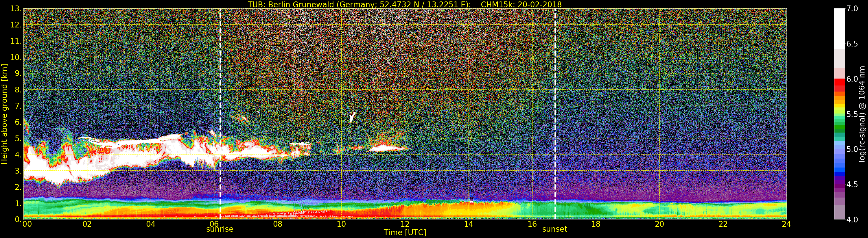Screen dimensions: 868x238
Task: Click the time axis tick label '24'
Action: pyautogui.click(x=786, y=224)
